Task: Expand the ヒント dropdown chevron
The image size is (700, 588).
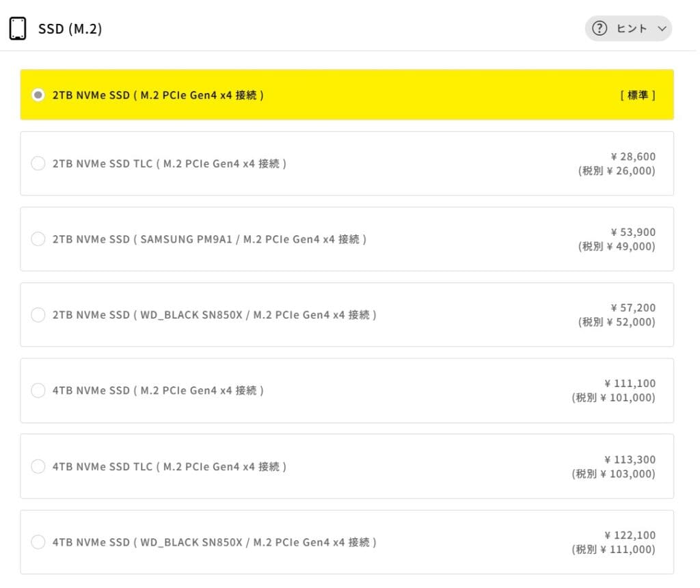Action: point(661,29)
